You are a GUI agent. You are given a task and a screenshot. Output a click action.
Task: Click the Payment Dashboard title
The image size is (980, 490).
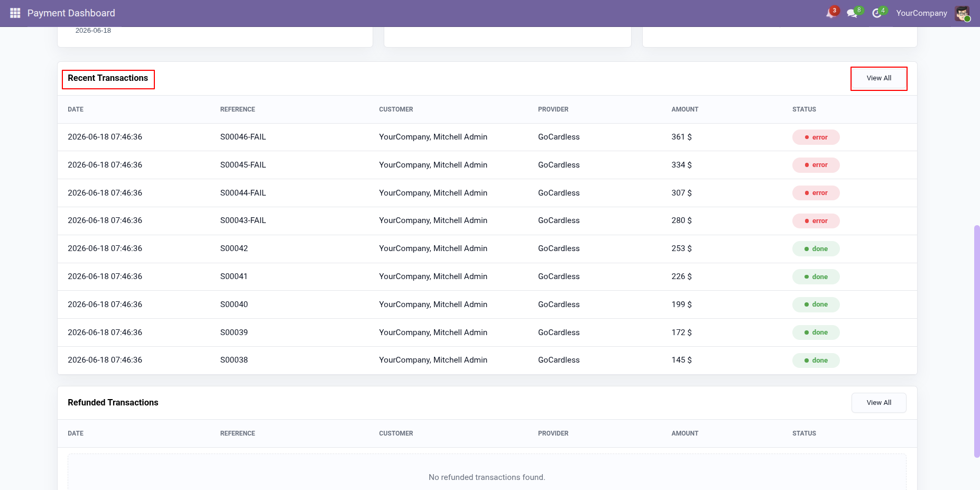click(71, 13)
